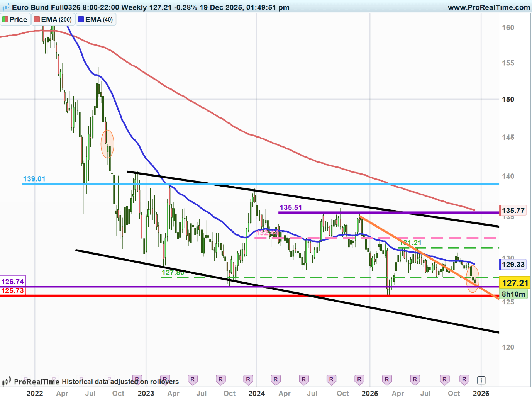Click the 8h10m countdown label

513,294
